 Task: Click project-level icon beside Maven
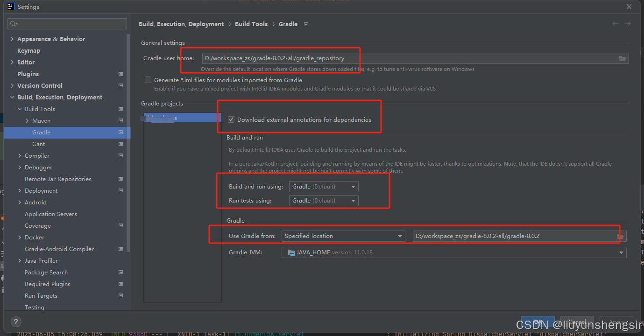(x=120, y=120)
